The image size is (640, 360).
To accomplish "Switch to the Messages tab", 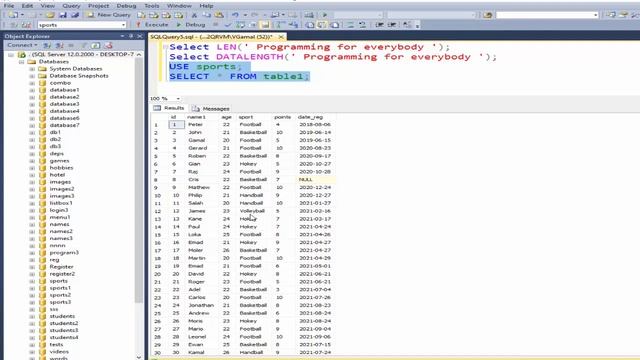I will point(211,109).
